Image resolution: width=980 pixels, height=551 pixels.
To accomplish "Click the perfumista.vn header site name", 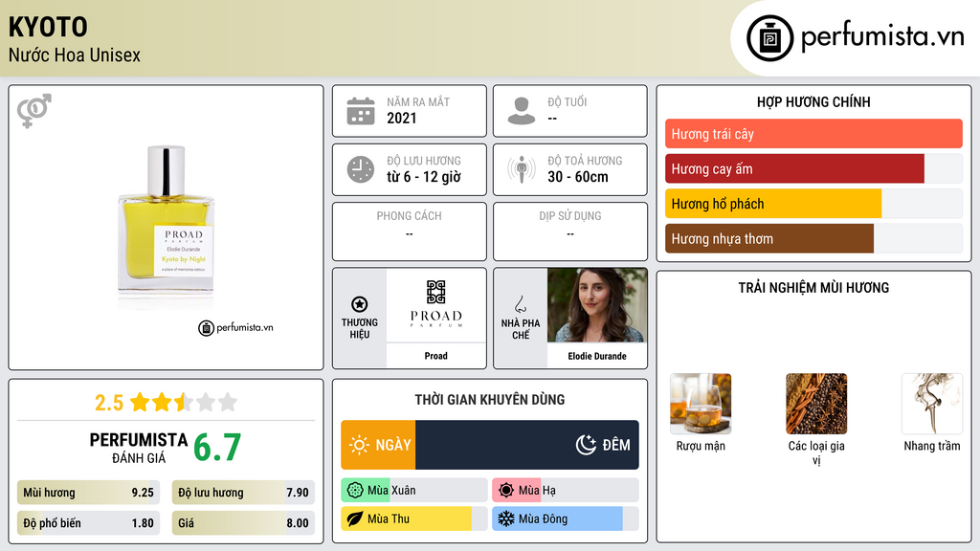I will pos(882,36).
